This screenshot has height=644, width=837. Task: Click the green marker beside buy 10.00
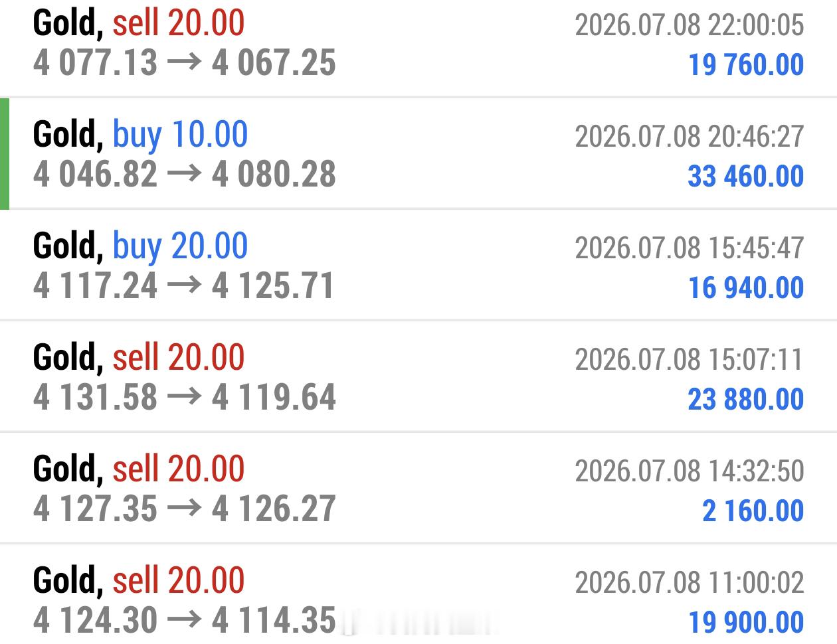click(x=5, y=154)
